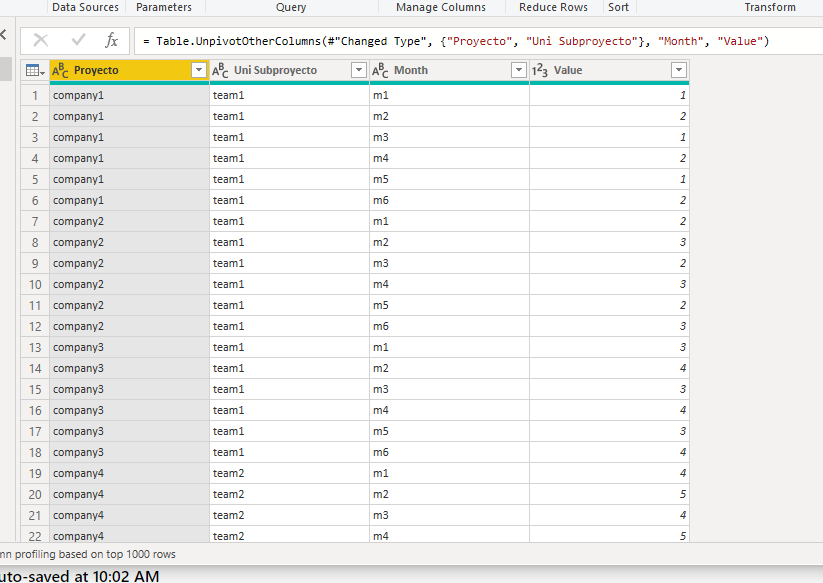The height and width of the screenshot is (583, 823).
Task: Click the ABC type icon of Uni Subproyecto
Action: tap(220, 70)
